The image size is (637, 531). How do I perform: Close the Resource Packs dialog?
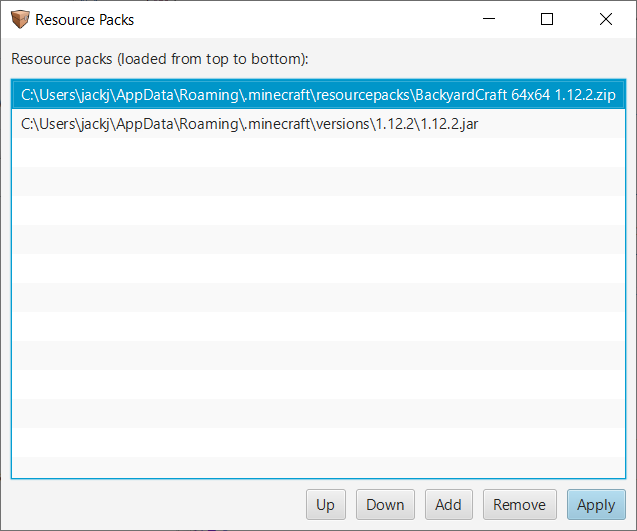click(606, 19)
